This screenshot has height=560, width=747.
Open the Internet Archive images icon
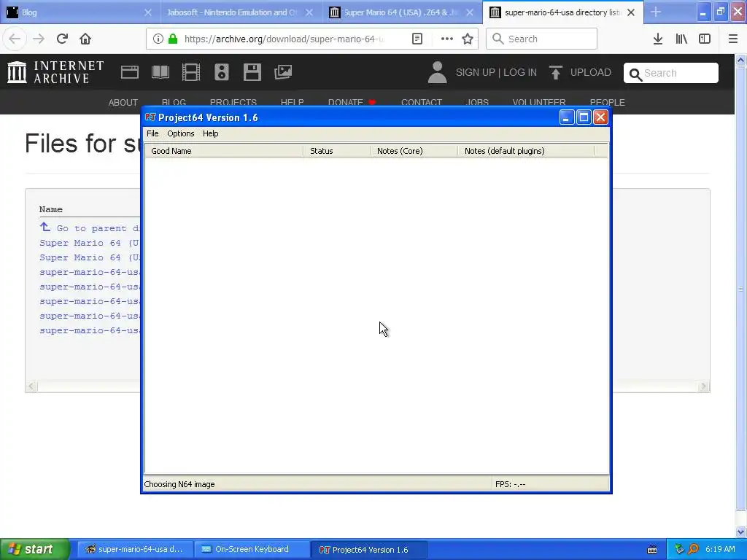283,72
